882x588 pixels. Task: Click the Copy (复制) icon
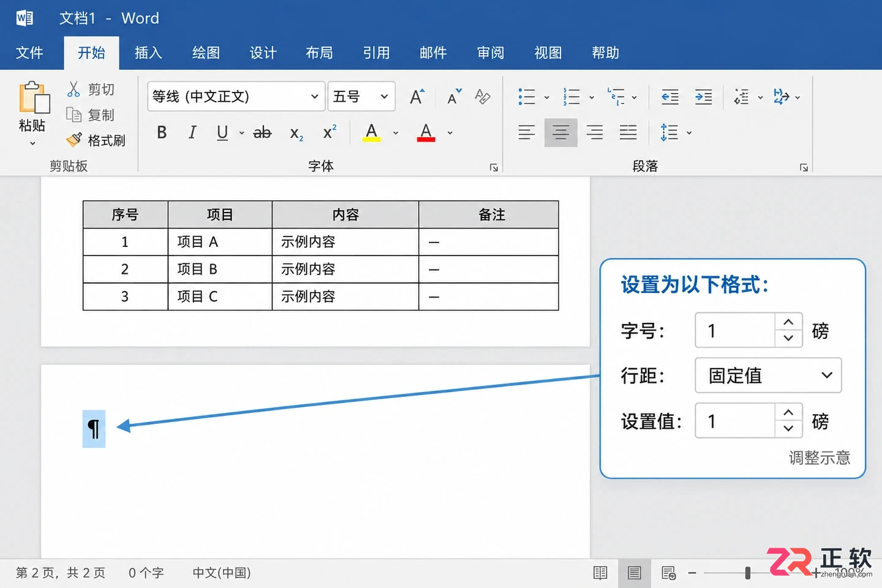point(73,115)
